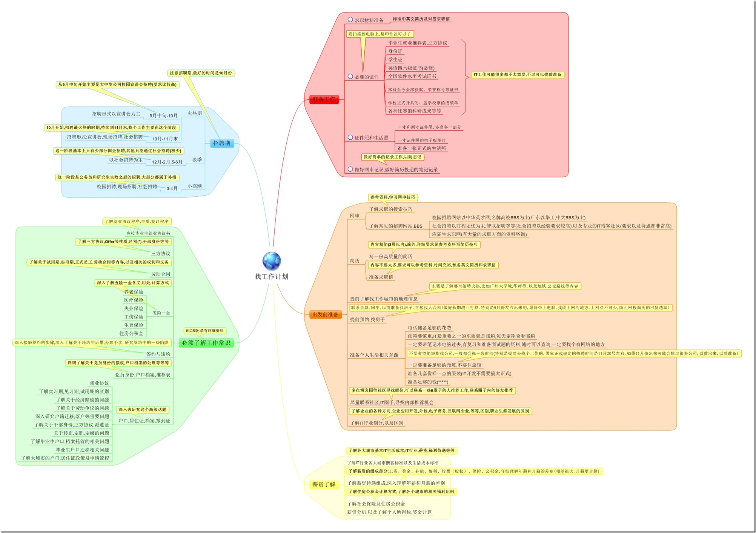Click the 淡季 subtopic

(197, 160)
